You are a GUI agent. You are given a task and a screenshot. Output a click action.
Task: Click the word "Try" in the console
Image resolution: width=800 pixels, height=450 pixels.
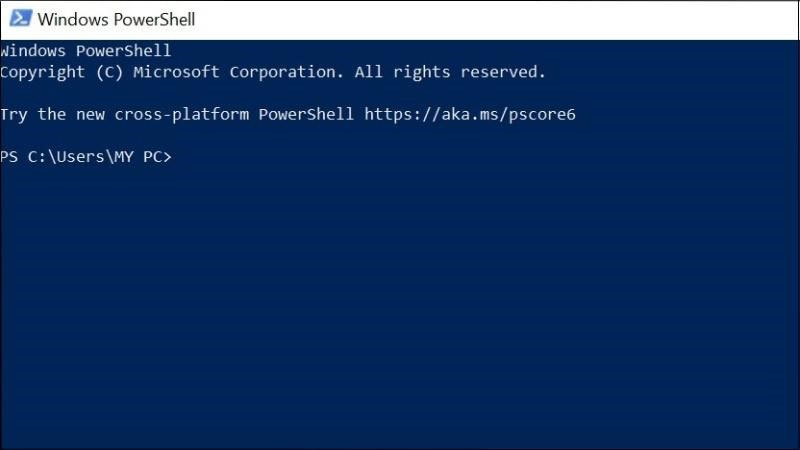click(x=14, y=114)
